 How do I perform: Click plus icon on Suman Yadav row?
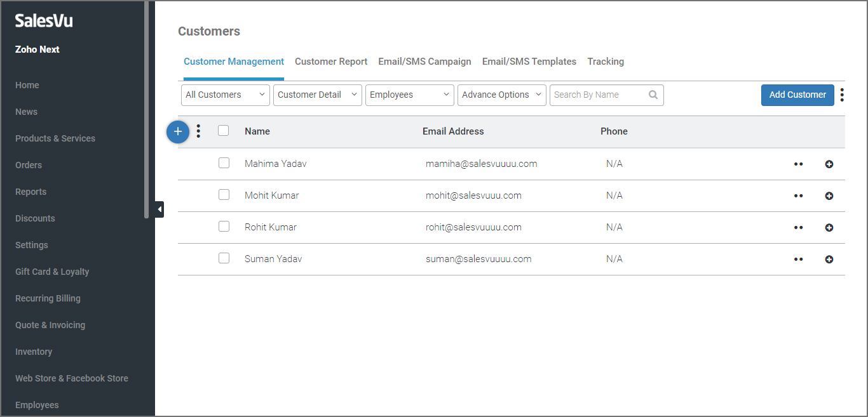click(829, 260)
